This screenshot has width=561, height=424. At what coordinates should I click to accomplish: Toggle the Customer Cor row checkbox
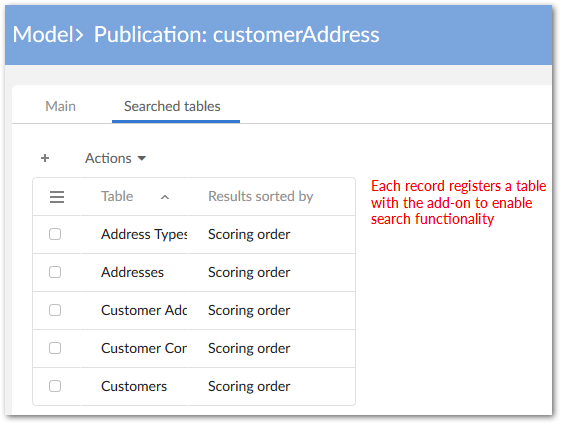pyautogui.click(x=55, y=348)
